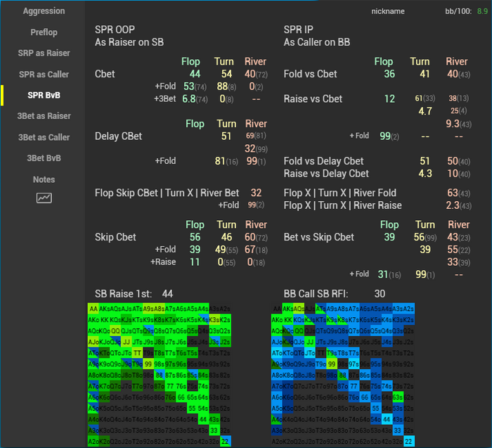Select JJ cell in SB Raise grid

click(127, 342)
